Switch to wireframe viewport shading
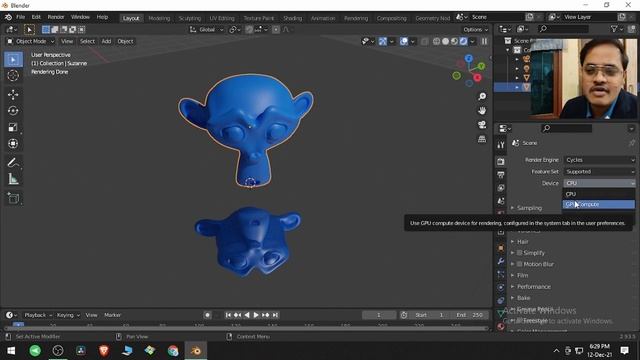Screen dimensions: 640x360 click(x=436, y=41)
